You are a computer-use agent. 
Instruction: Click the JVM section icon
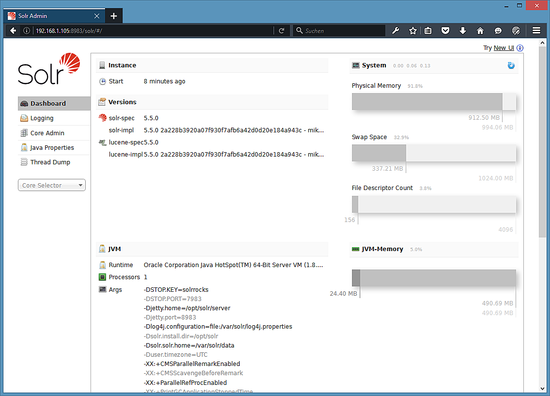click(x=102, y=249)
